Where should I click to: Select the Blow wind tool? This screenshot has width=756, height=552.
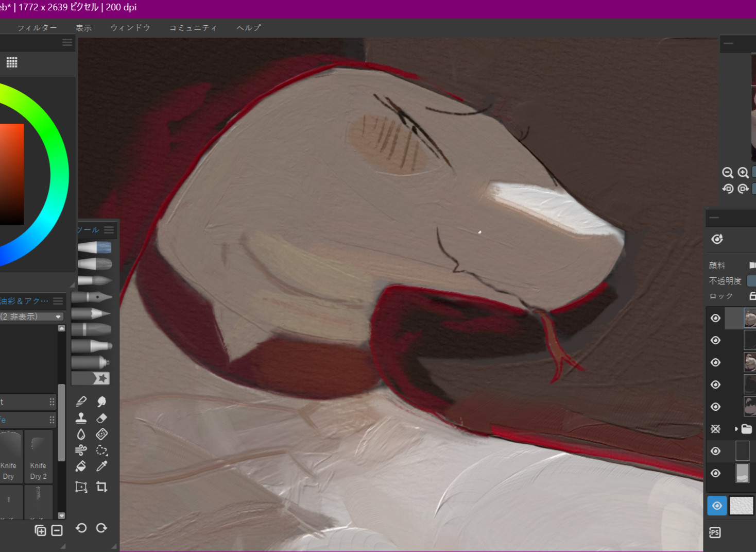81,450
